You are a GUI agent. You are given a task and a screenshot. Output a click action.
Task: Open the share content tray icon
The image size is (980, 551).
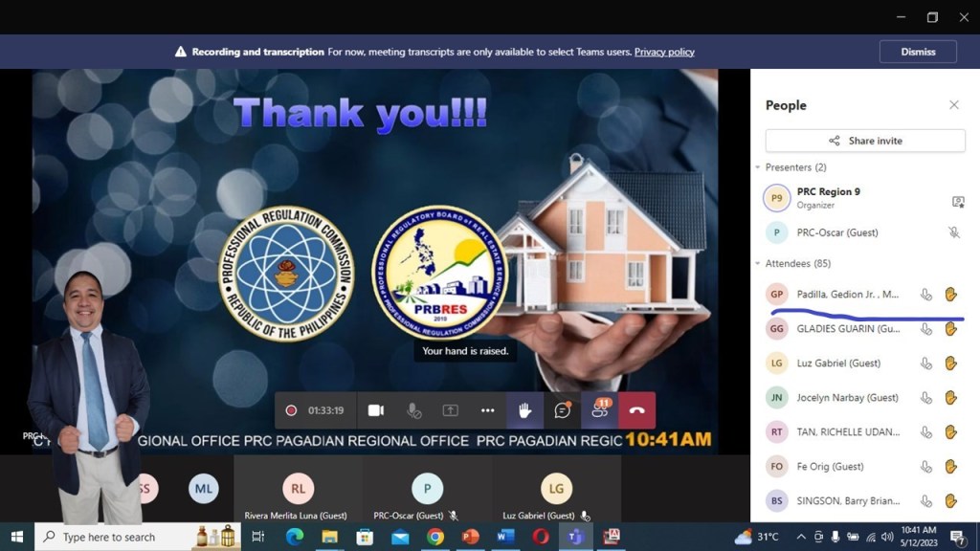tap(450, 410)
